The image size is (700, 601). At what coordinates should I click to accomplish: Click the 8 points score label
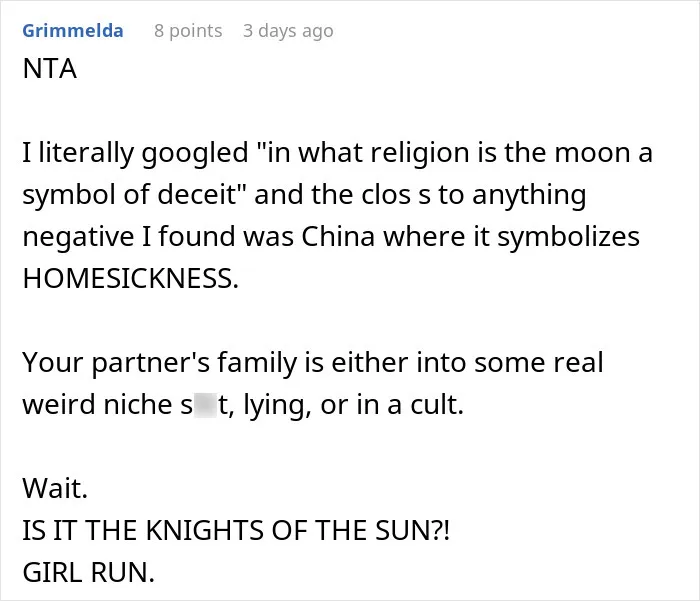coord(188,31)
